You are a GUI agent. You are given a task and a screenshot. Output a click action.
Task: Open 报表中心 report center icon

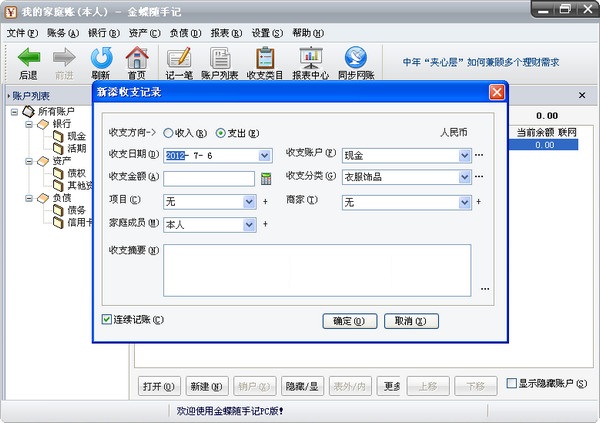[x=311, y=58]
